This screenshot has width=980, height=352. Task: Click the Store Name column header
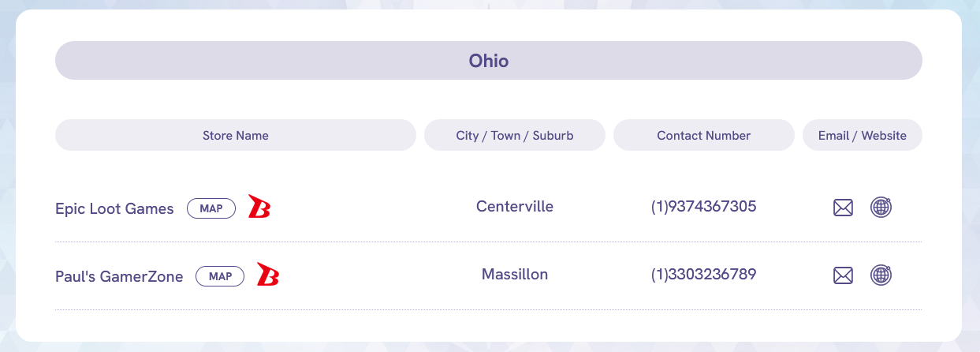[235, 135]
